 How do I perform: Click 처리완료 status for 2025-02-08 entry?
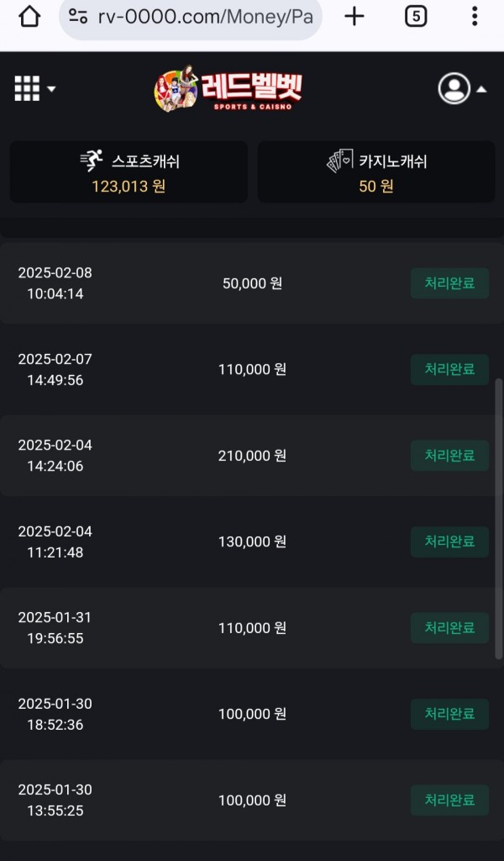tap(449, 283)
